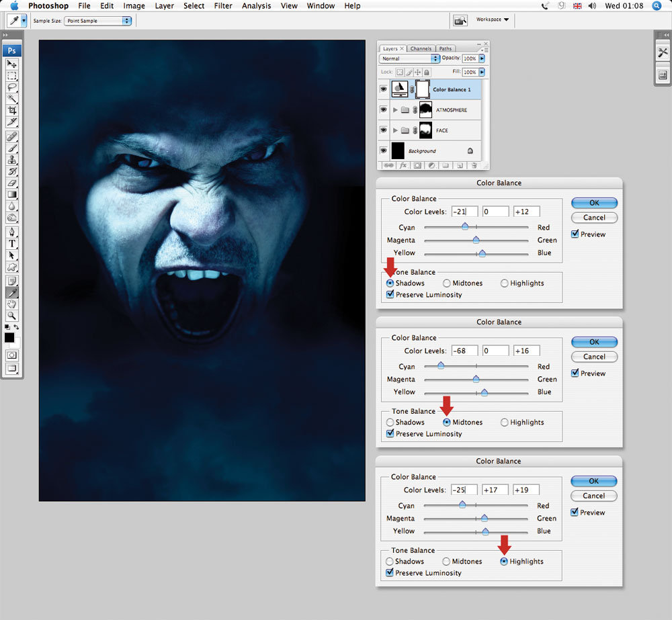This screenshot has width=672, height=620.
Task: Open the Image menu
Action: pos(134,5)
